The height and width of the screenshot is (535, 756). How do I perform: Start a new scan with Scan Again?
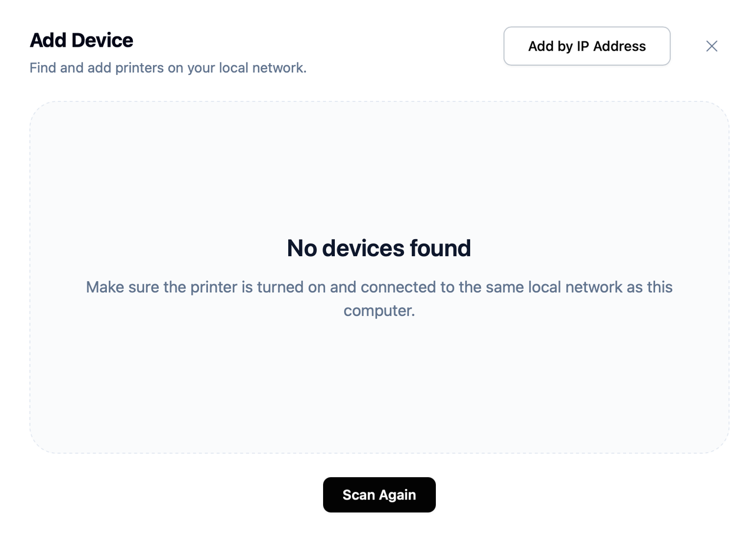pyautogui.click(x=379, y=495)
